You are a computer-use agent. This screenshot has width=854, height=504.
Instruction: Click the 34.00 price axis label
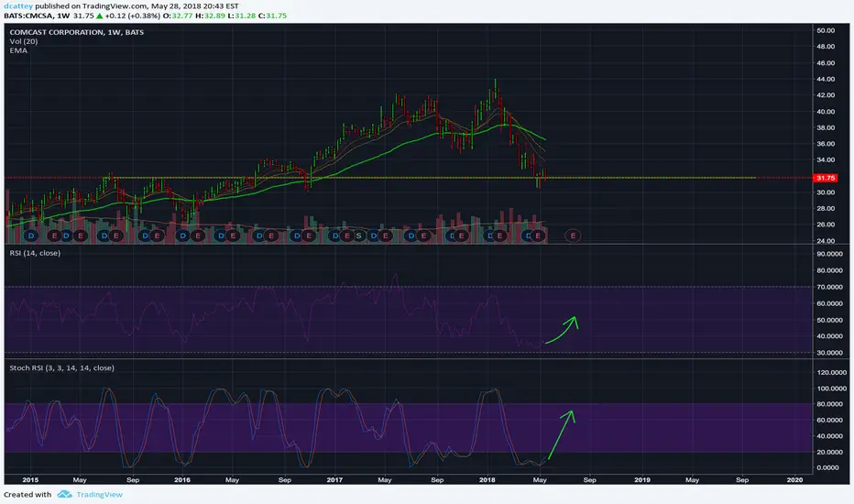[x=825, y=160]
